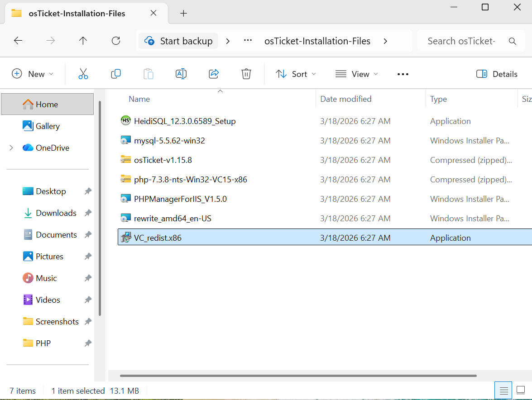532x400 pixels.
Task: Select the php-7.3.8-nts-Win32-VC15-x86 zip icon
Action: pyautogui.click(x=125, y=179)
